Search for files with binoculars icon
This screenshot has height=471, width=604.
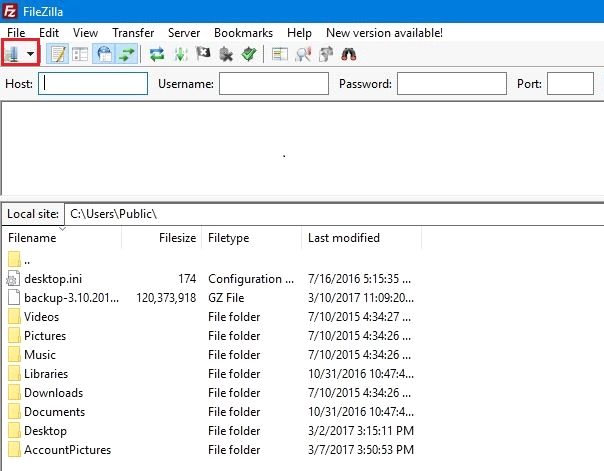349,54
